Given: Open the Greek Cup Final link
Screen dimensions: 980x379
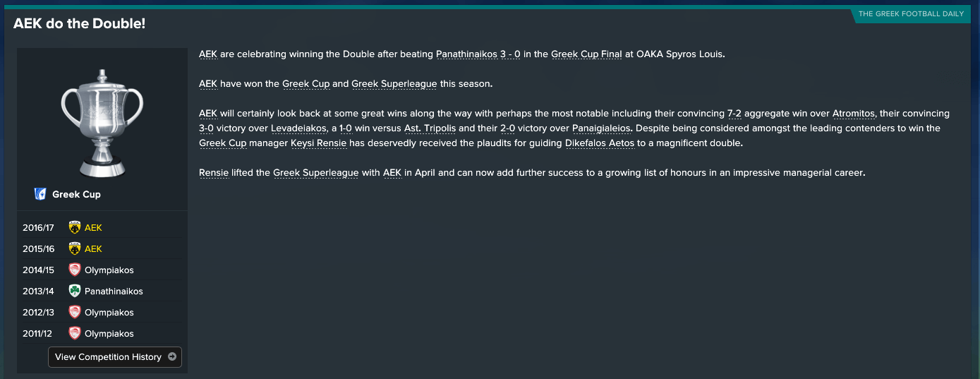Looking at the screenshot, I should pyautogui.click(x=586, y=54).
